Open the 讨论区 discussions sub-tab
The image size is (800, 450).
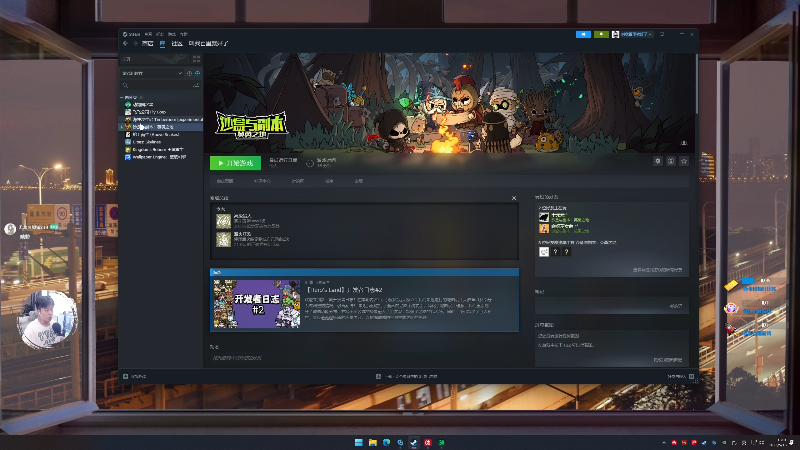point(298,181)
